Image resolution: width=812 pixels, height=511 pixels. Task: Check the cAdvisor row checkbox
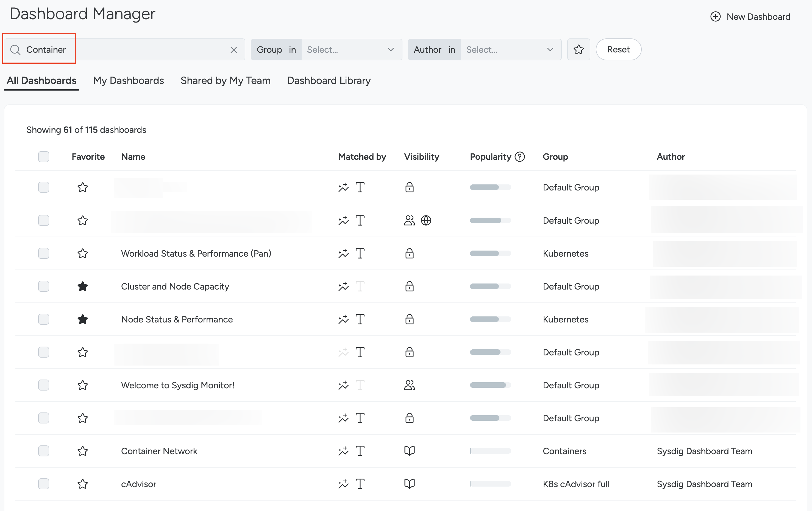(43, 484)
